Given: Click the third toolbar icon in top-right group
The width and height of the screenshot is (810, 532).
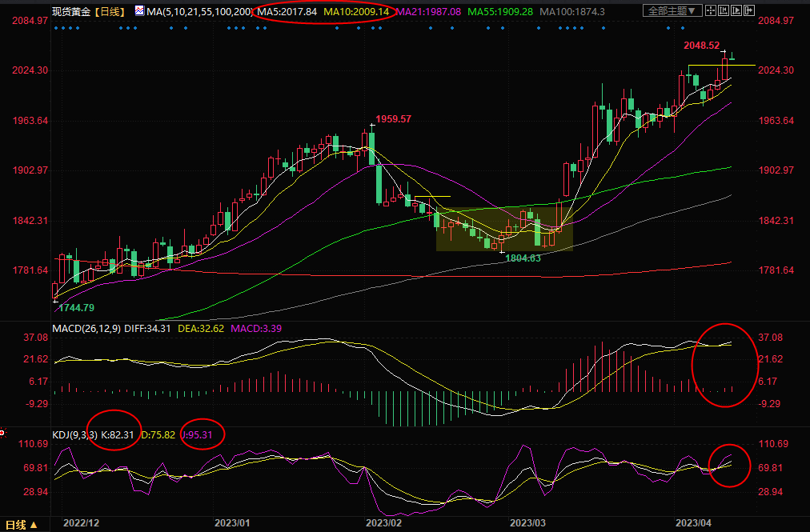Looking at the screenshot, I should (x=737, y=11).
